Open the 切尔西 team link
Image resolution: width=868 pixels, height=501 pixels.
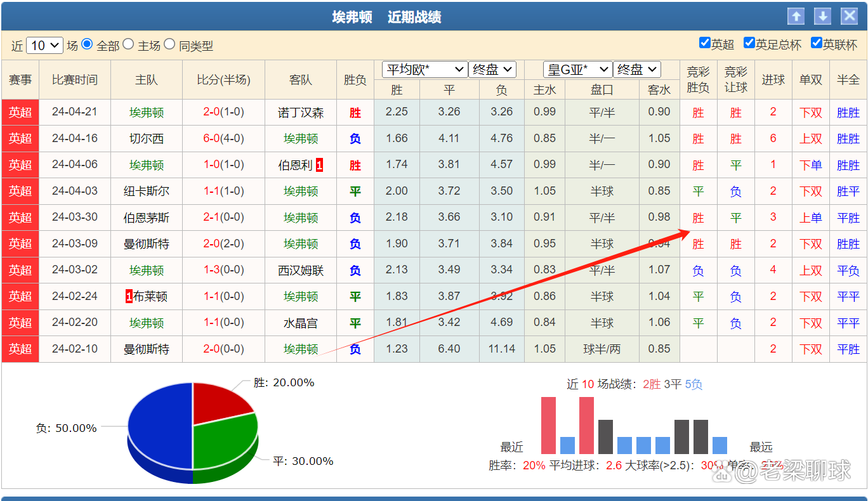pos(147,139)
